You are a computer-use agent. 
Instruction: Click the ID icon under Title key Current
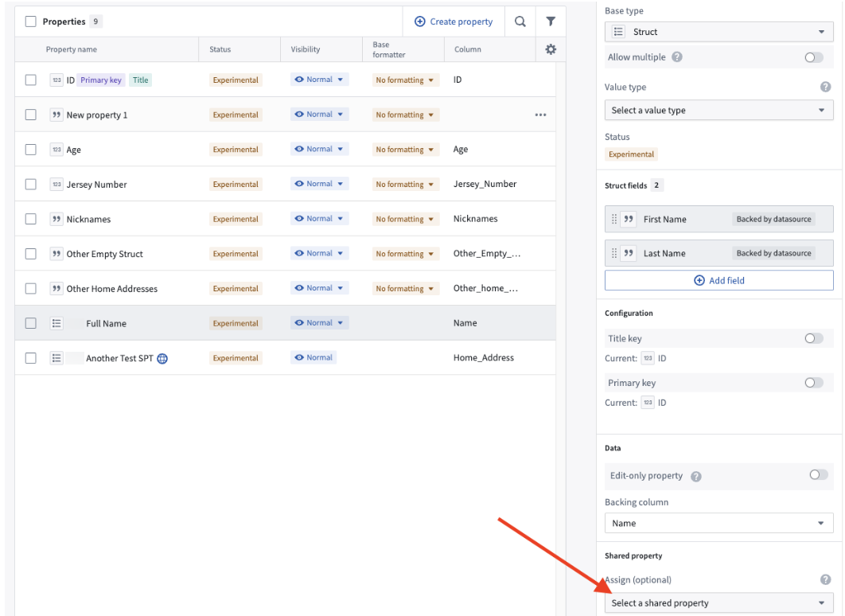pyautogui.click(x=648, y=358)
